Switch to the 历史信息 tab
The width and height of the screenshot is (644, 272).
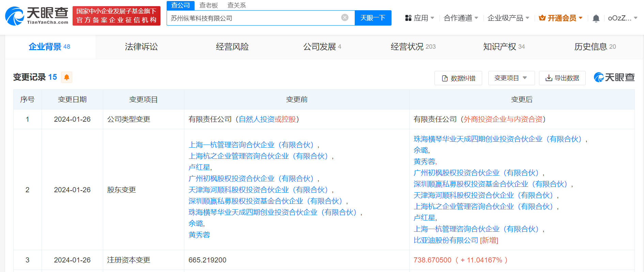pyautogui.click(x=595, y=47)
